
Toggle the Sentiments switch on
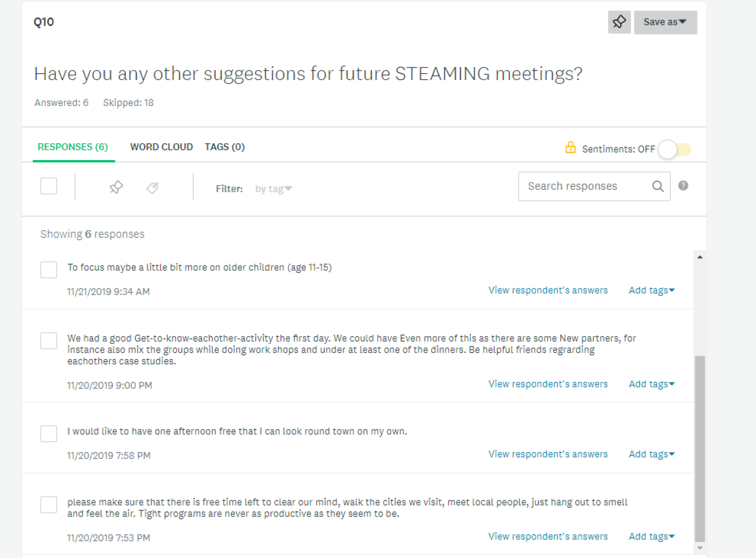[x=674, y=149]
